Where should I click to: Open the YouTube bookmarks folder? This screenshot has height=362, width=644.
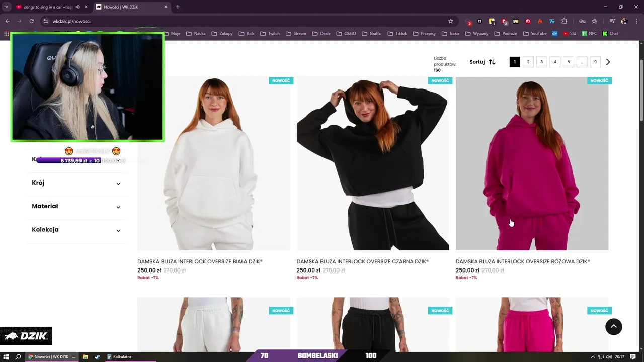(x=535, y=34)
